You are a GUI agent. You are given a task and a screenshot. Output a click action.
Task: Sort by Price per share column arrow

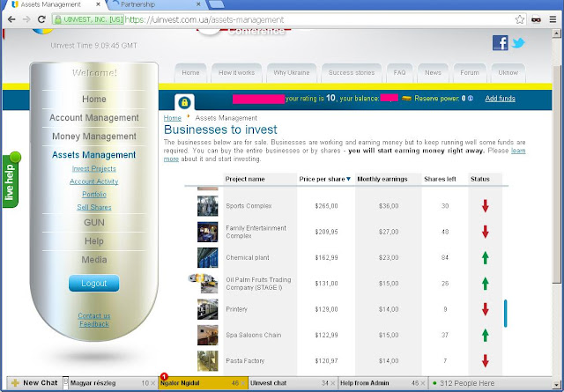tap(348, 179)
